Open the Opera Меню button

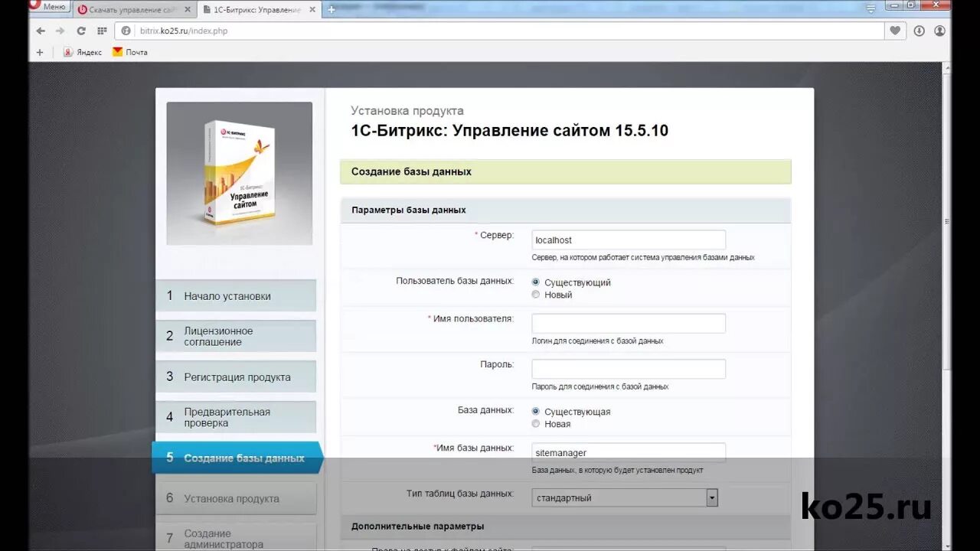[51, 7]
